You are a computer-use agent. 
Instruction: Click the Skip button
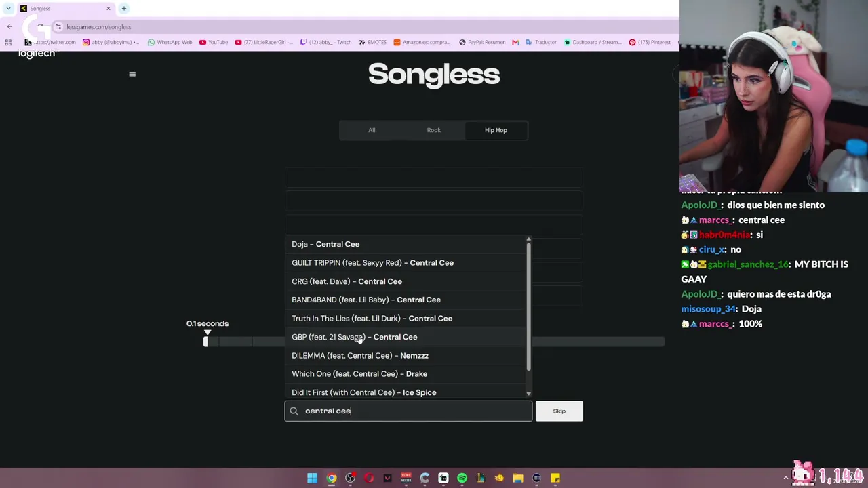(x=559, y=411)
